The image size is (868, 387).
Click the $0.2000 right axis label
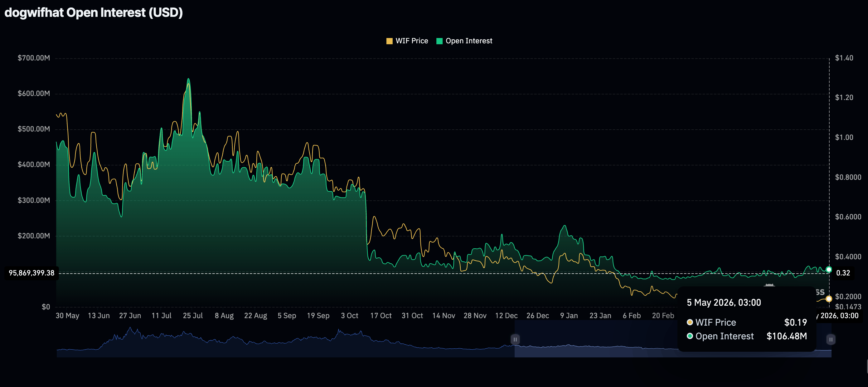[x=848, y=296]
